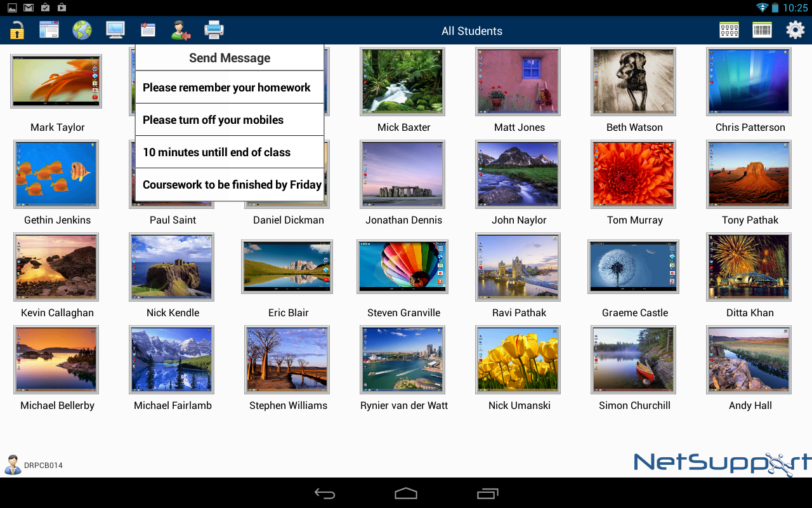Tap the Android recent apps button
This screenshot has width=812, height=508.
[487, 493]
